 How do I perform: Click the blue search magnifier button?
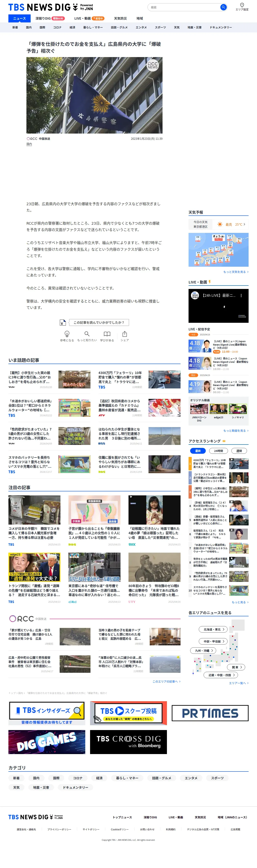click(223, 7)
